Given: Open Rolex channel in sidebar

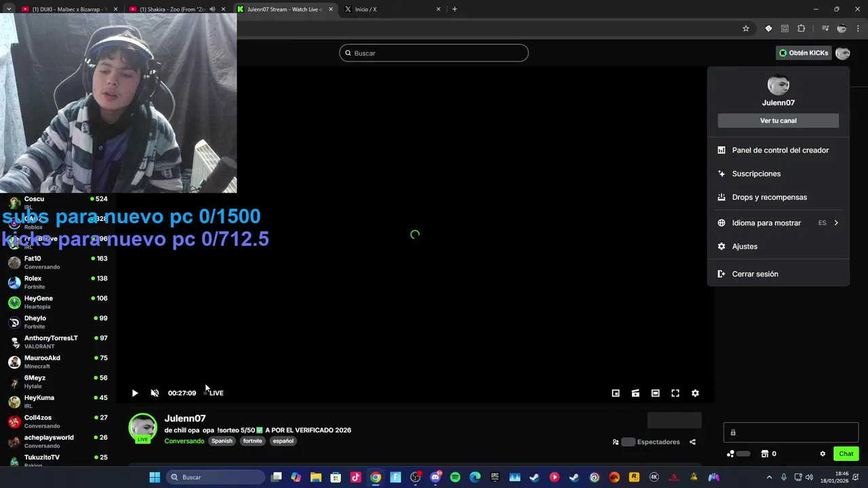Looking at the screenshot, I should (58, 283).
